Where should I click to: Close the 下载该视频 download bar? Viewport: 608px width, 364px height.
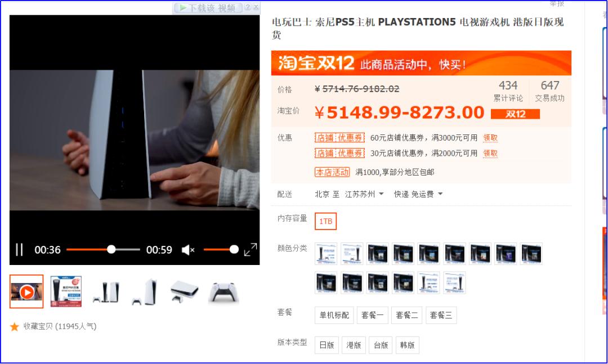pyautogui.click(x=256, y=7)
